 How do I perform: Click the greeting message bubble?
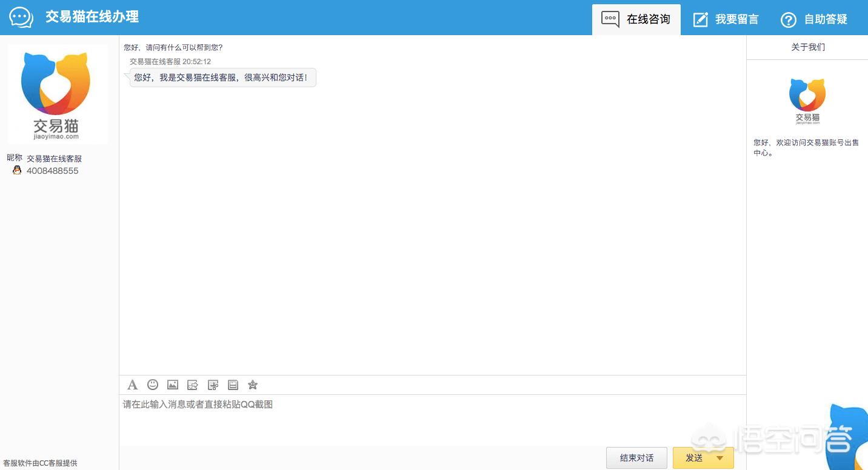(x=222, y=78)
